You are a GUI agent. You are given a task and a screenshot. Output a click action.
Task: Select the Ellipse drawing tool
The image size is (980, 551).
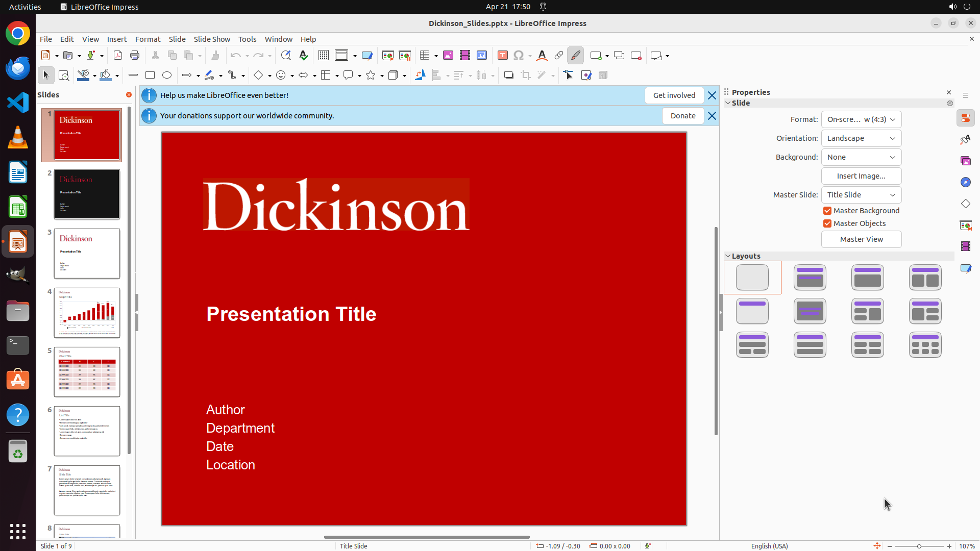167,76
